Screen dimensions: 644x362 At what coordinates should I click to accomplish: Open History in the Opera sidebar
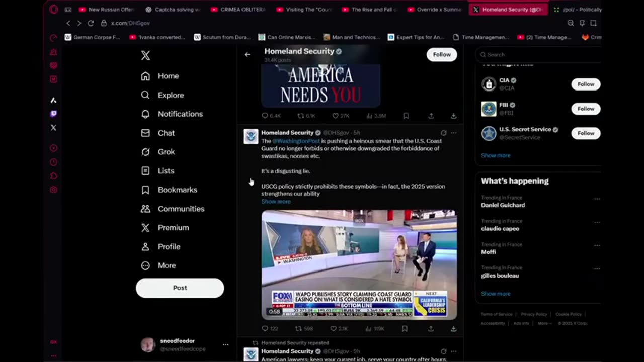coord(53,162)
